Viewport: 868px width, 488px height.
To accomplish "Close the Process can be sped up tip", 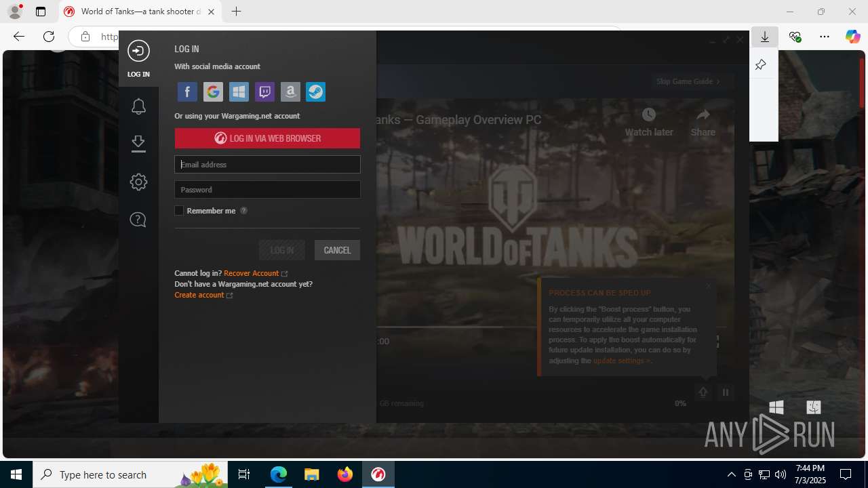I will coord(709,285).
